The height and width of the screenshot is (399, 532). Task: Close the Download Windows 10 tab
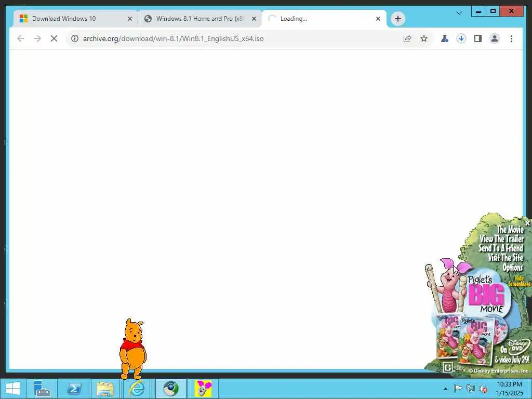pyautogui.click(x=129, y=19)
